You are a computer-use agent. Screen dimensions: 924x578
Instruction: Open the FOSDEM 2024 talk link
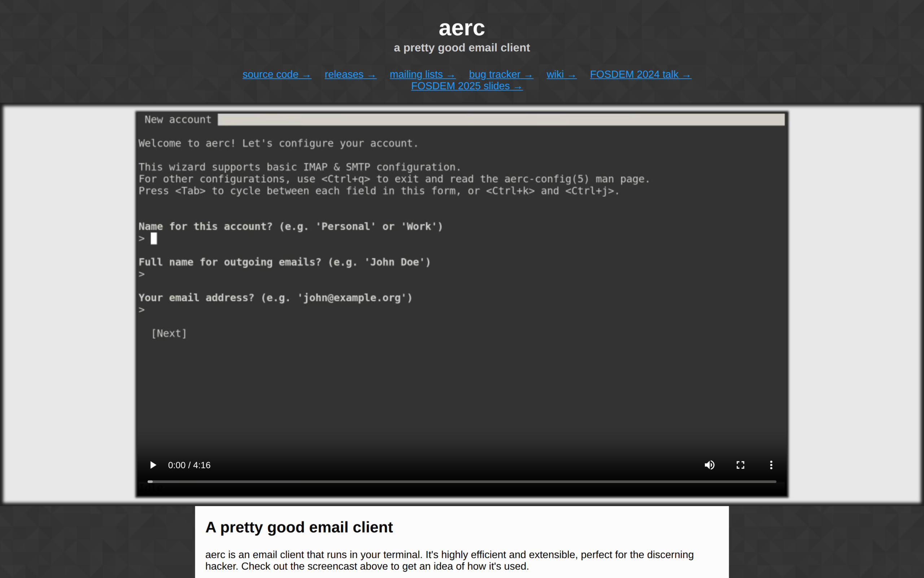click(x=641, y=74)
